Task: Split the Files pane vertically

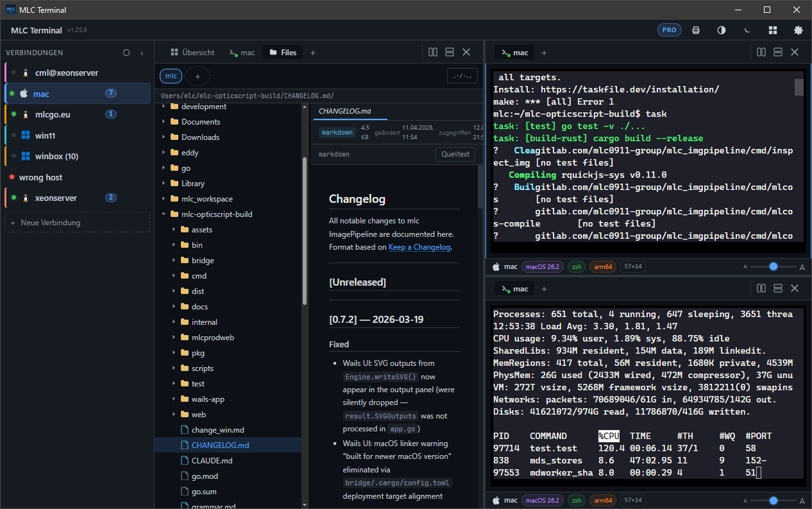Action: click(x=433, y=53)
